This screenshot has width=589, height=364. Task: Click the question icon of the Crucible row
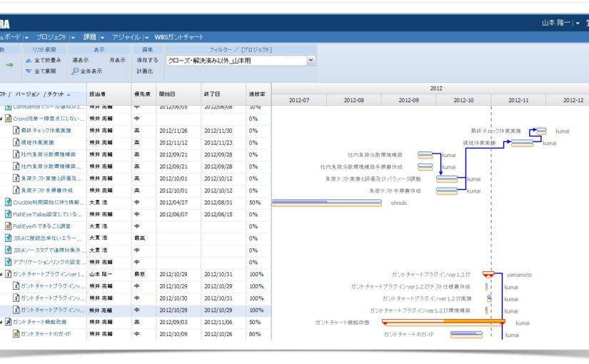pyautogui.click(x=9, y=202)
